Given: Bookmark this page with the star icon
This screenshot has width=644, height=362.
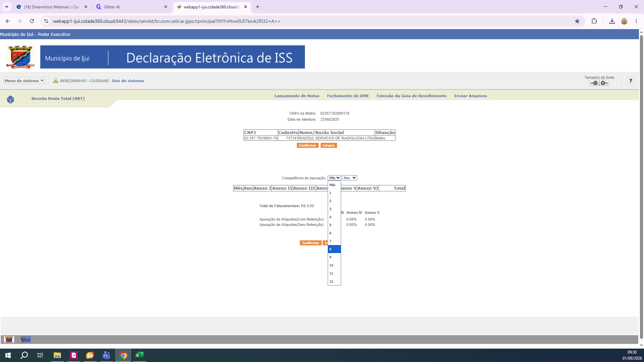Looking at the screenshot, I should (577, 21).
